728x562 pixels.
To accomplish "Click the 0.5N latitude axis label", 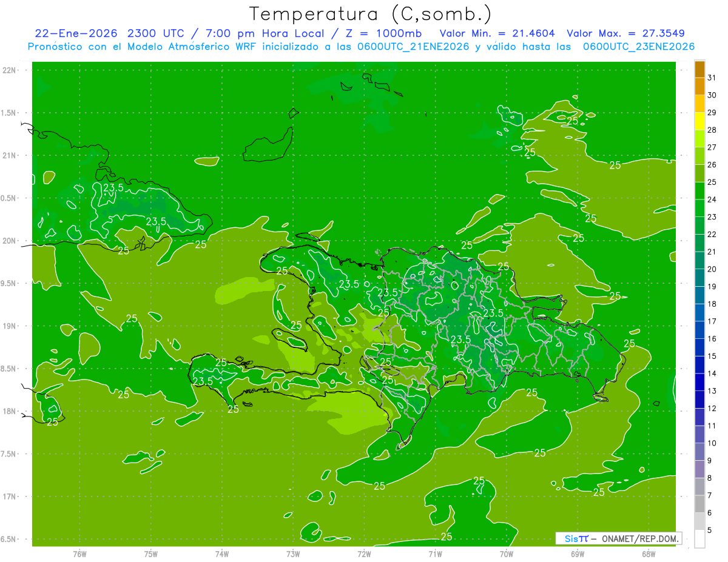I will [x=10, y=198].
